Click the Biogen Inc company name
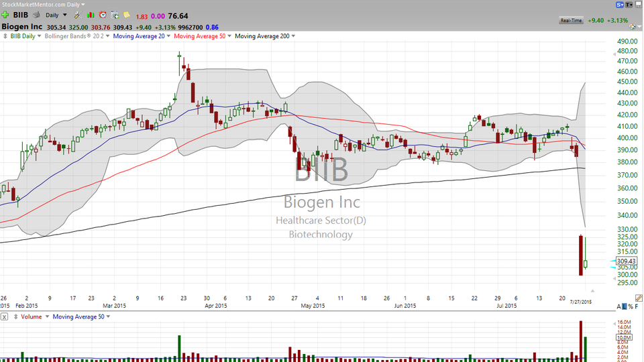Image resolution: width=644 pixels, height=362 pixels. pyautogui.click(x=22, y=27)
